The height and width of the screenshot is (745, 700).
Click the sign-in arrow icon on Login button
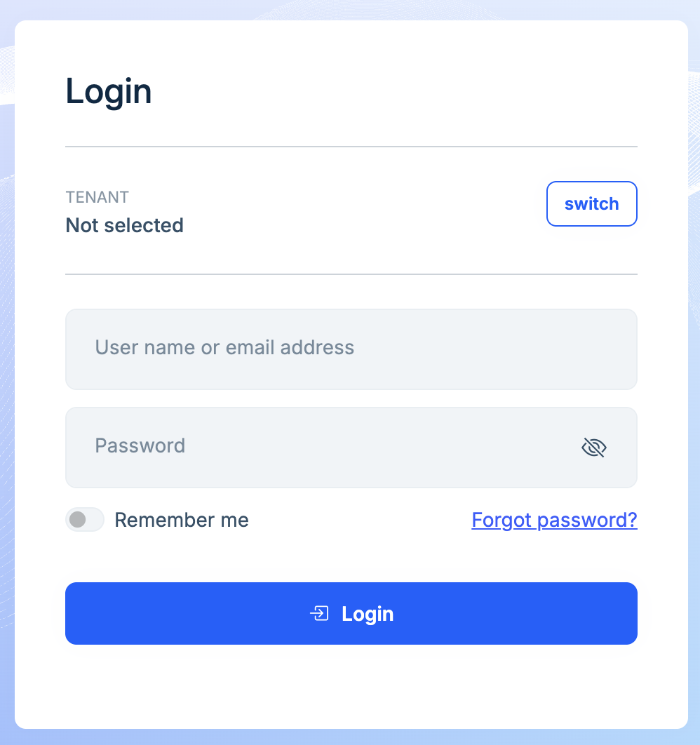319,614
